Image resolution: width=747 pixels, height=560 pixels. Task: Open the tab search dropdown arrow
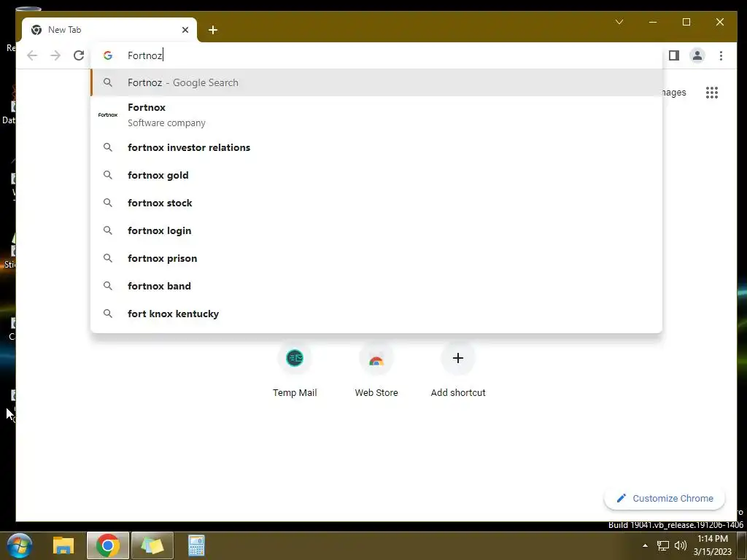click(x=619, y=22)
